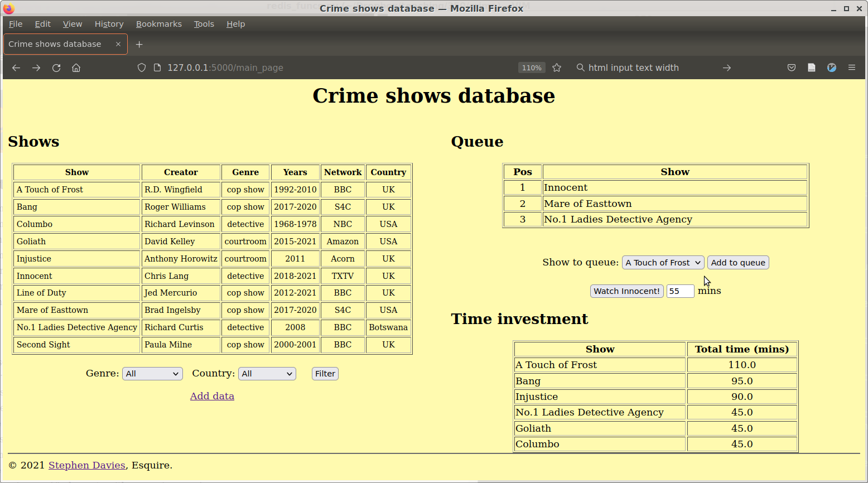The width and height of the screenshot is (868, 483).
Task: Click the Watch Innocent! button
Action: point(626,291)
